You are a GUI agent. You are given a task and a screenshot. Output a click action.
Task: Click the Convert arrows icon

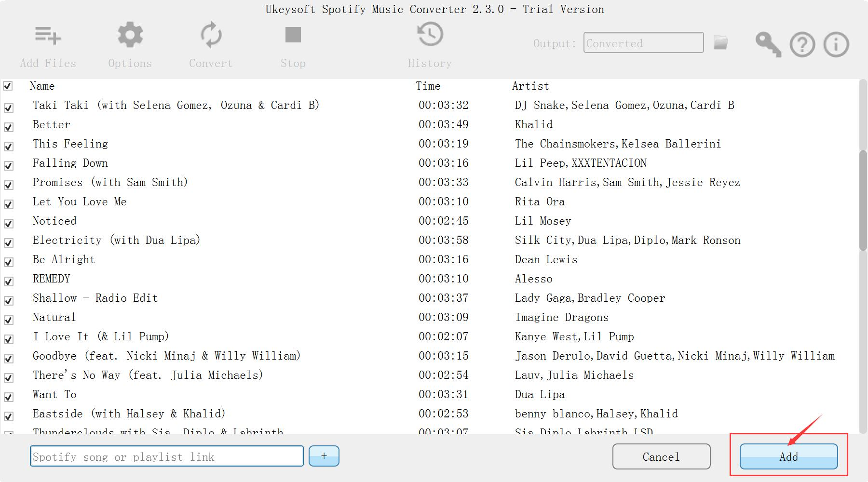pos(211,35)
